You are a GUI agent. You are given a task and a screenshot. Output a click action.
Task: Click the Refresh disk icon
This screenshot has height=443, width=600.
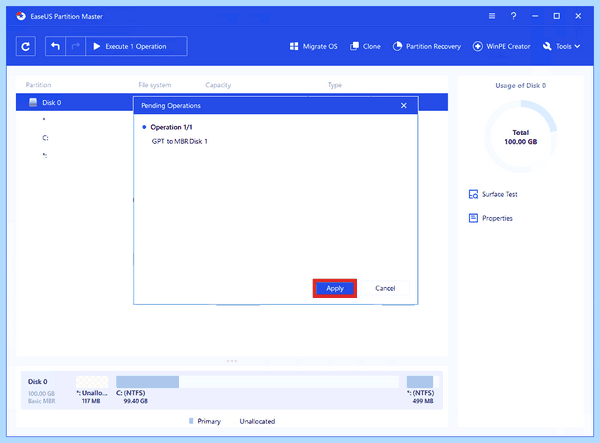(x=26, y=46)
